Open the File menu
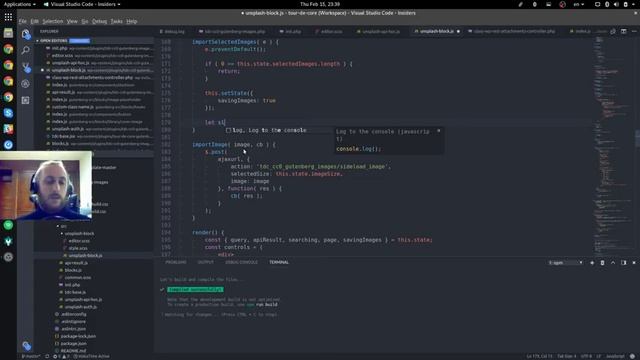The width and height of the screenshot is (640, 360). pos(22,21)
